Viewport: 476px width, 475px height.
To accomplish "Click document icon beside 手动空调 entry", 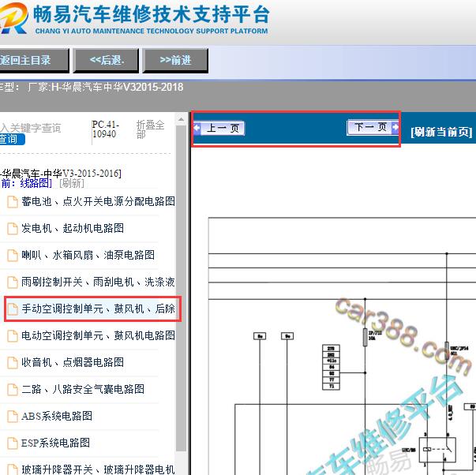I will click(13, 309).
